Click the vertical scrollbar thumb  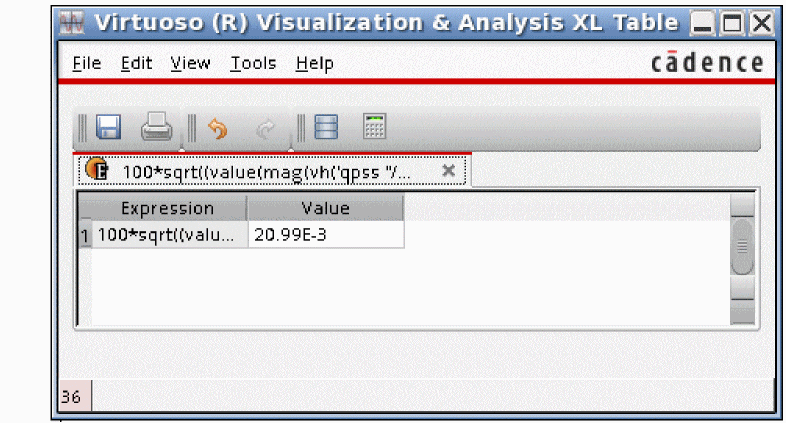pyautogui.click(x=742, y=246)
